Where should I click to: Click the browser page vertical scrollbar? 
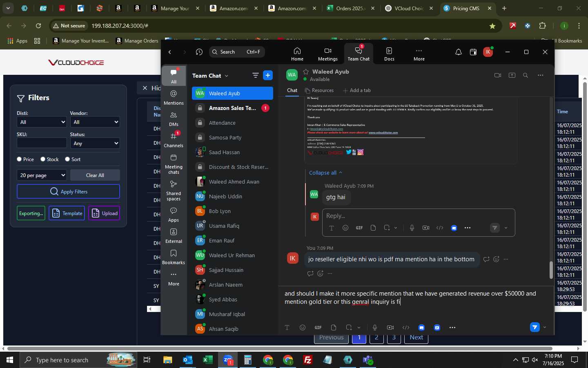pyautogui.click(x=585, y=197)
